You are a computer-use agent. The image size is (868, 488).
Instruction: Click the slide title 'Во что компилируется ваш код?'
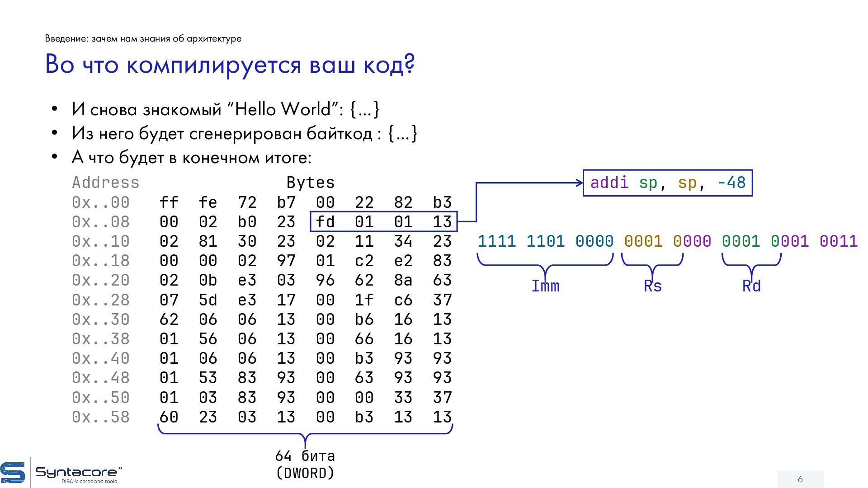230,64
